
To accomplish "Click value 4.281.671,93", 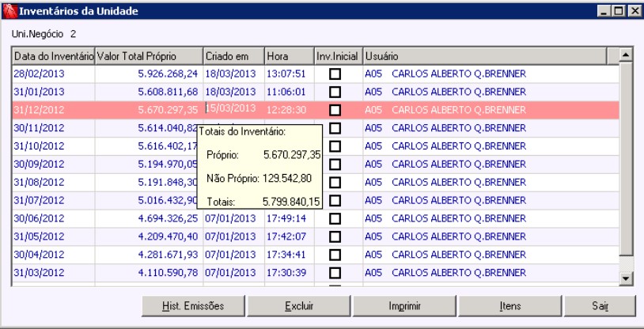I will (168, 255).
